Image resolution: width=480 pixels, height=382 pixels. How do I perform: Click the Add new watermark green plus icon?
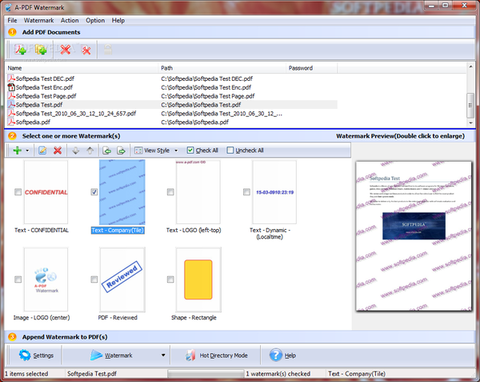click(x=17, y=151)
